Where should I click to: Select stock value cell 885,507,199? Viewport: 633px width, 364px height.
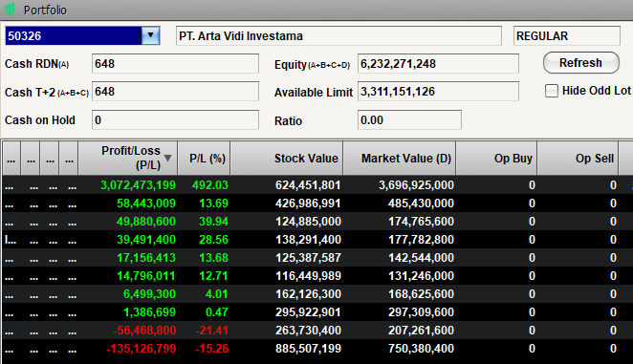click(308, 349)
